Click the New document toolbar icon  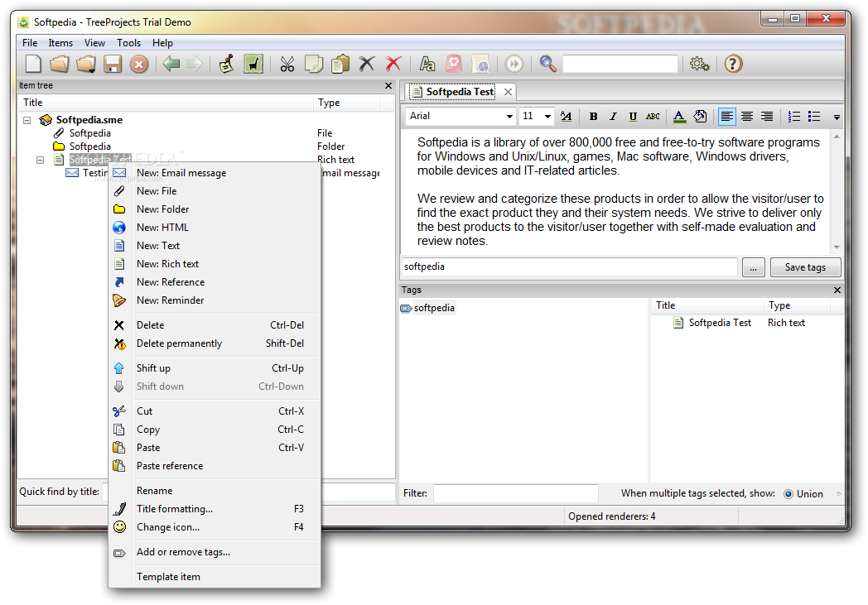[33, 65]
